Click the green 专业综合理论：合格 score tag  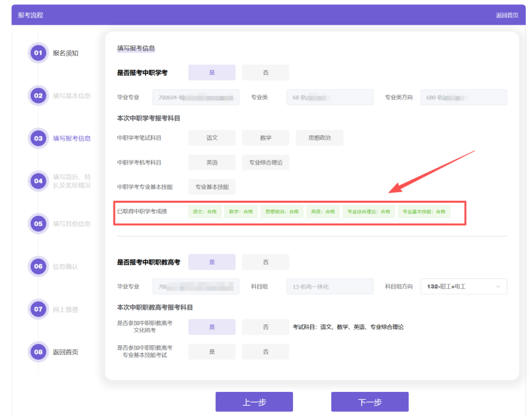tap(368, 211)
